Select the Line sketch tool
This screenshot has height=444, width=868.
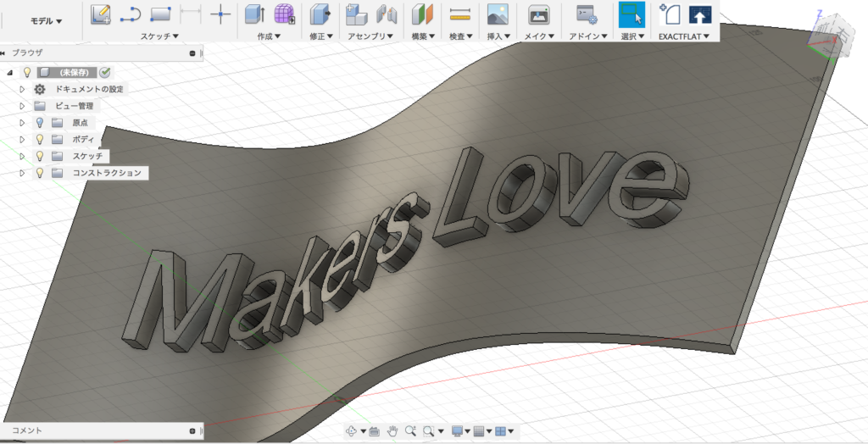click(x=130, y=14)
